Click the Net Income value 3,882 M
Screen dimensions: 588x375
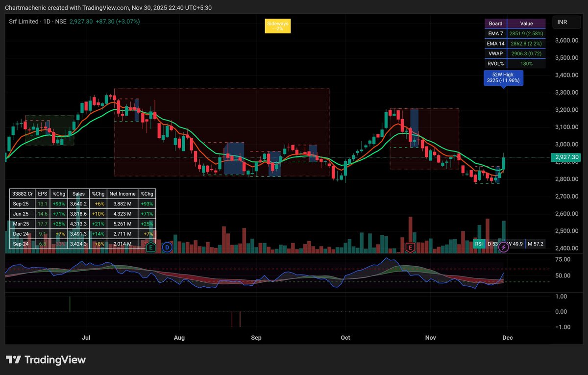click(x=122, y=203)
